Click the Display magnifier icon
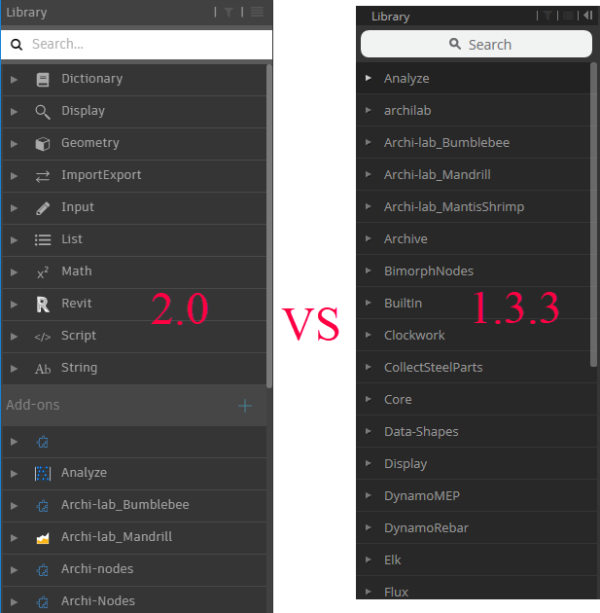Viewport: 600px width, 613px height. pos(43,111)
